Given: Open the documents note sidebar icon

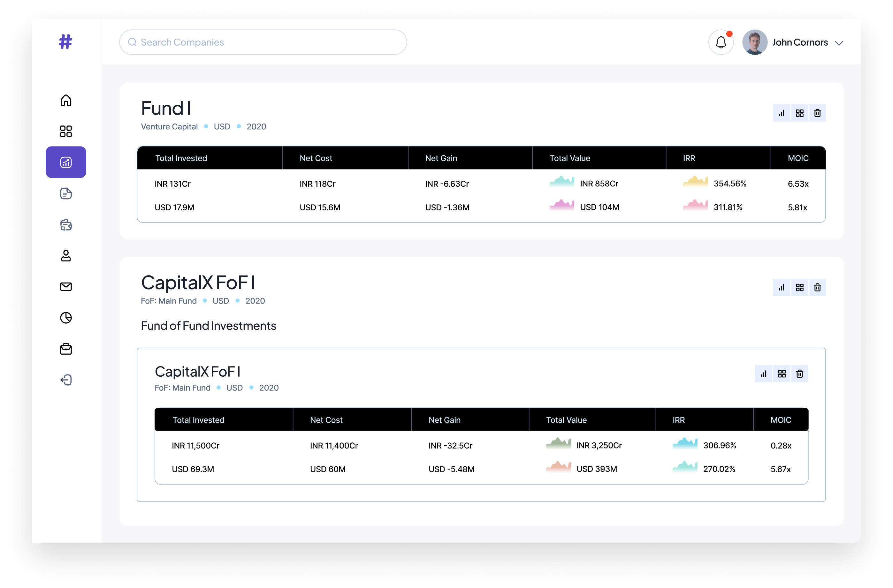Looking at the screenshot, I should tap(66, 193).
